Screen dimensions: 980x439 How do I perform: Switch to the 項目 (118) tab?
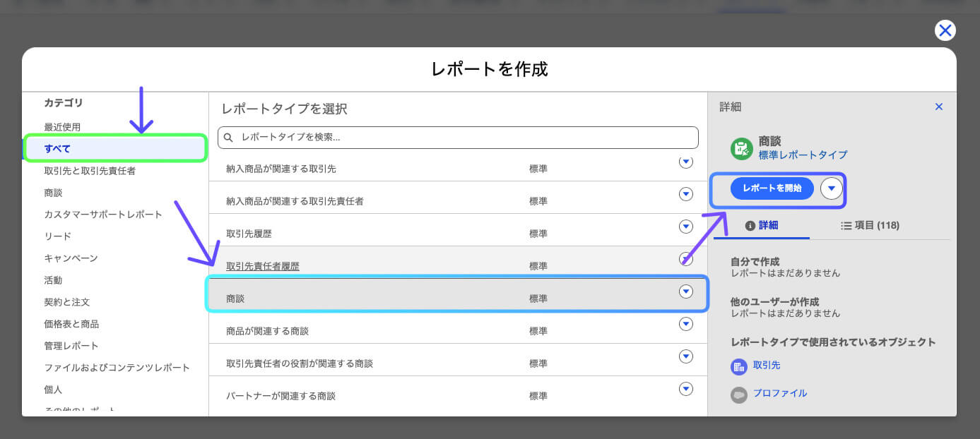pyautogui.click(x=870, y=226)
